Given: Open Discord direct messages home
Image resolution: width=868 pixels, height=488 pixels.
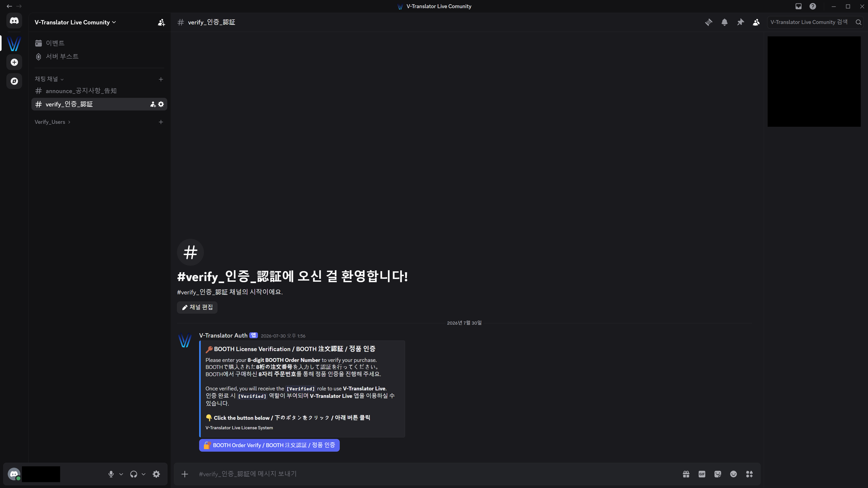Looking at the screenshot, I should pos(14,21).
